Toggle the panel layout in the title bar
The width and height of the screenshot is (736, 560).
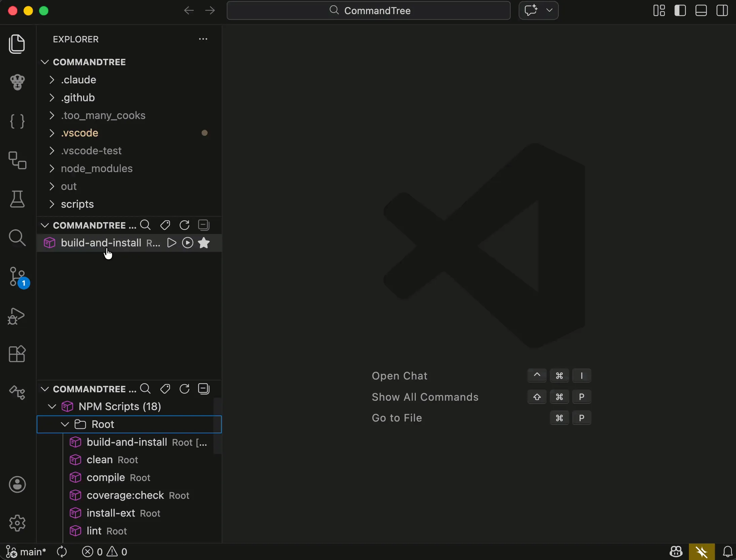701,10
